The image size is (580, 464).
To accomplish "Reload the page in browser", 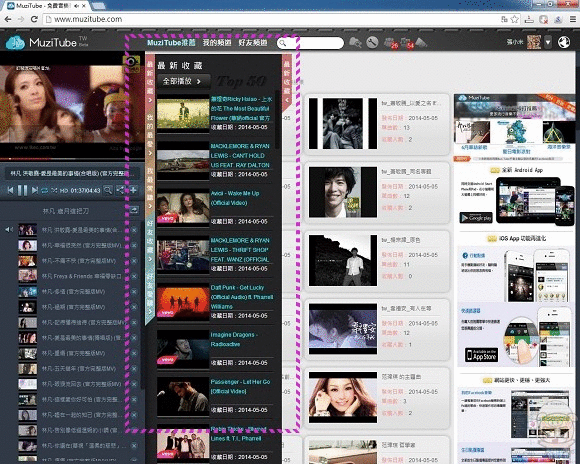I will tap(34, 19).
